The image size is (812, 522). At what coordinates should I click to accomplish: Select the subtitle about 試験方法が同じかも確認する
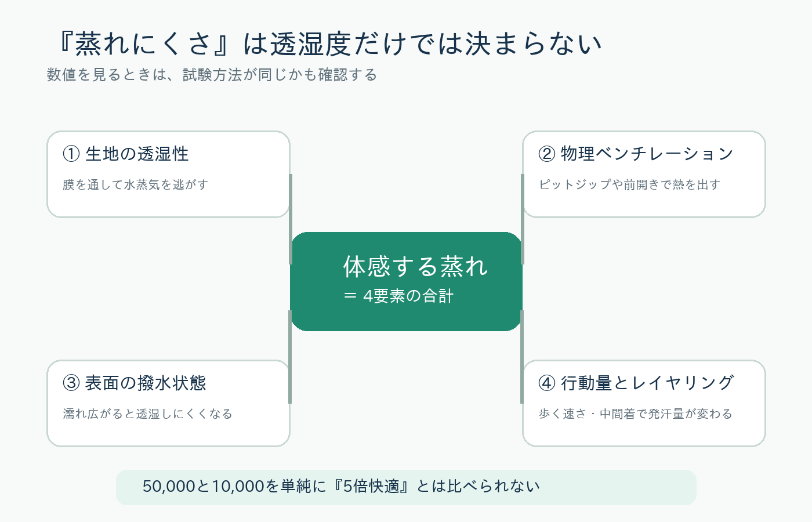[212, 75]
